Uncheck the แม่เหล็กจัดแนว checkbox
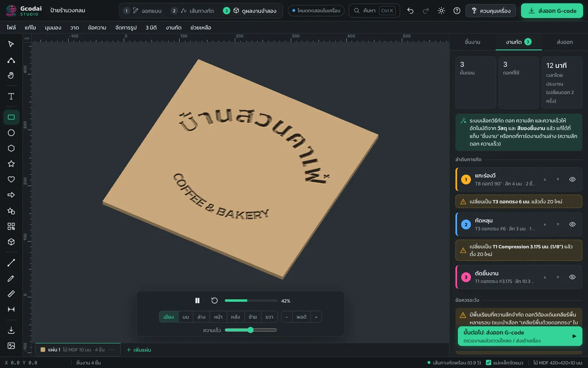Image resolution: width=588 pixels, height=368 pixels. coord(488,362)
